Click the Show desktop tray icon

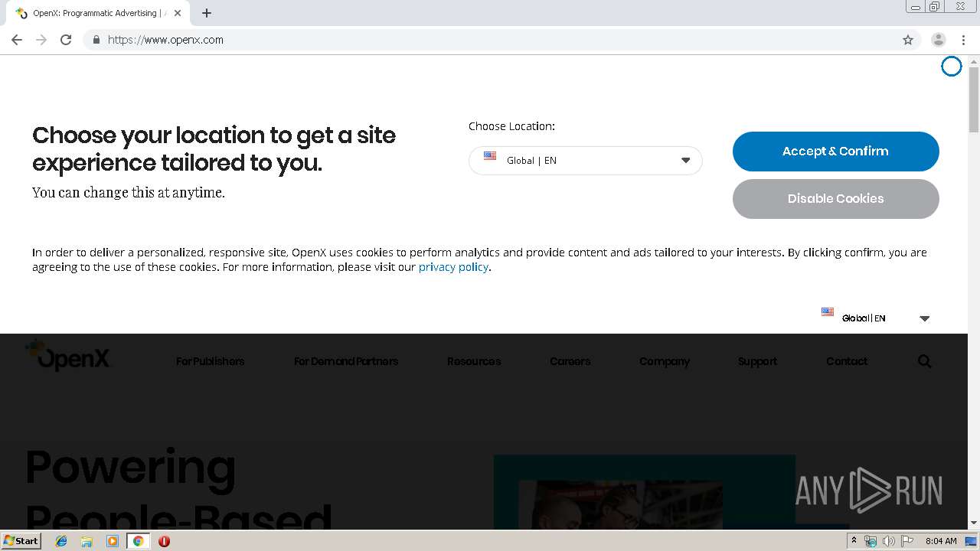pos(972,541)
